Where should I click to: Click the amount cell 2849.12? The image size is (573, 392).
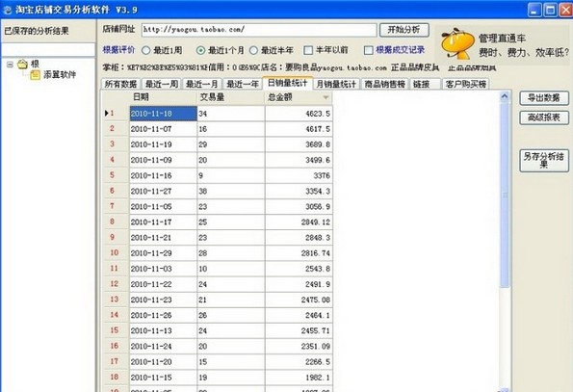299,222
